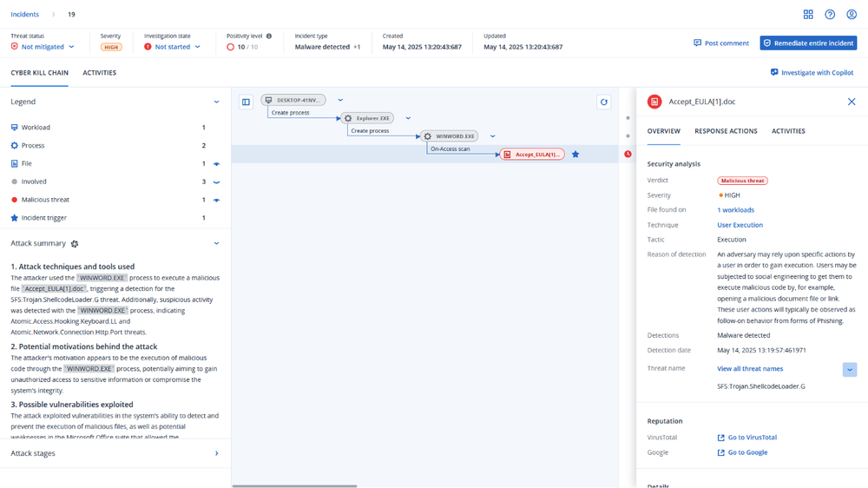Click the Positivity level info icon
Image resolution: width=868 pixels, height=488 pixels.
269,36
